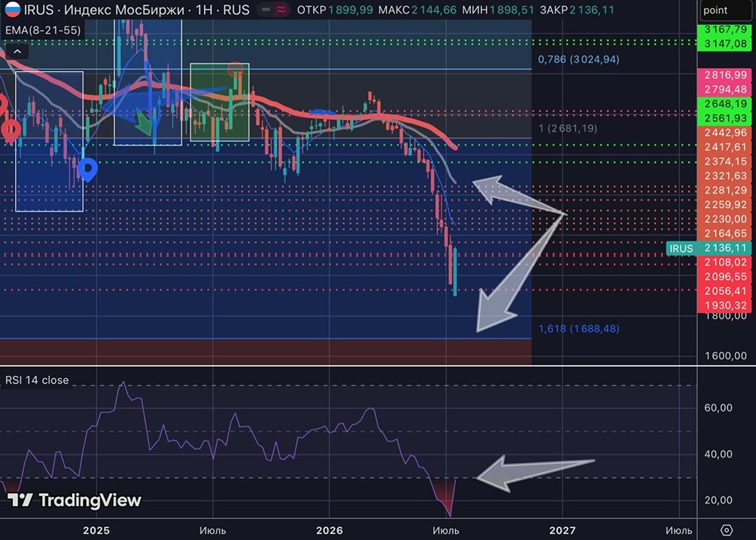756x540 pixels.
Task: Click the 2026 label on time axis
Action: click(x=330, y=531)
